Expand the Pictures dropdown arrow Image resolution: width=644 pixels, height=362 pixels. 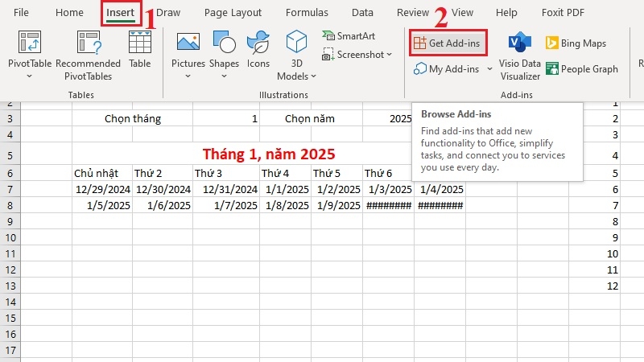188,76
